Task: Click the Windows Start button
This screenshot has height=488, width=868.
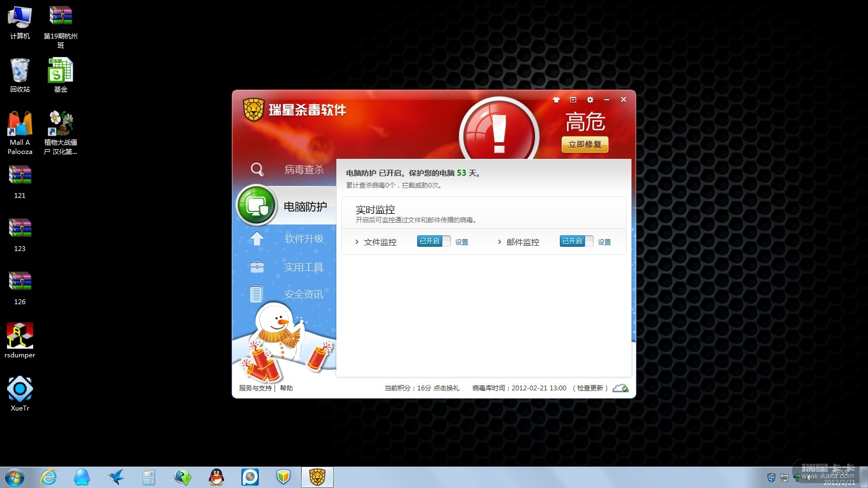Action: pos(15,478)
